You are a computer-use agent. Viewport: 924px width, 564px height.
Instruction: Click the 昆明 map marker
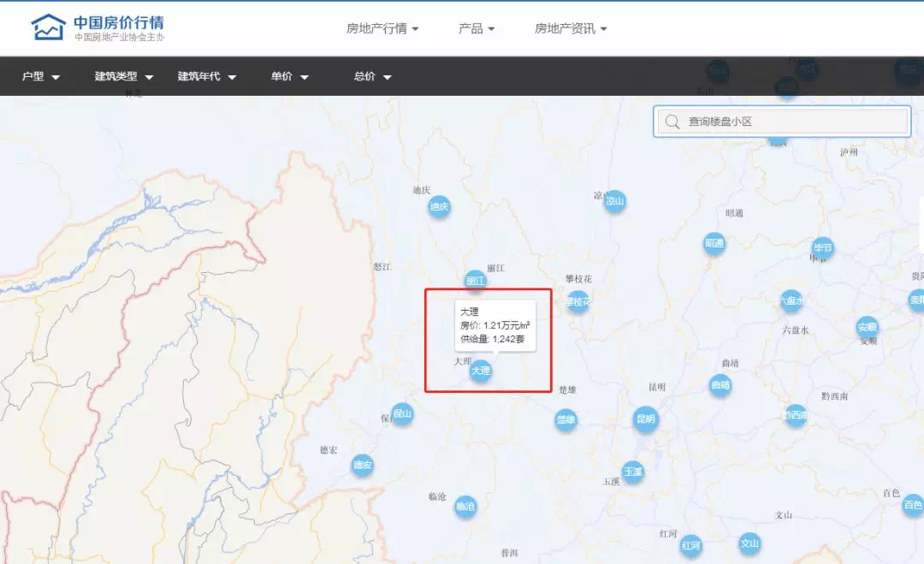[x=645, y=419]
